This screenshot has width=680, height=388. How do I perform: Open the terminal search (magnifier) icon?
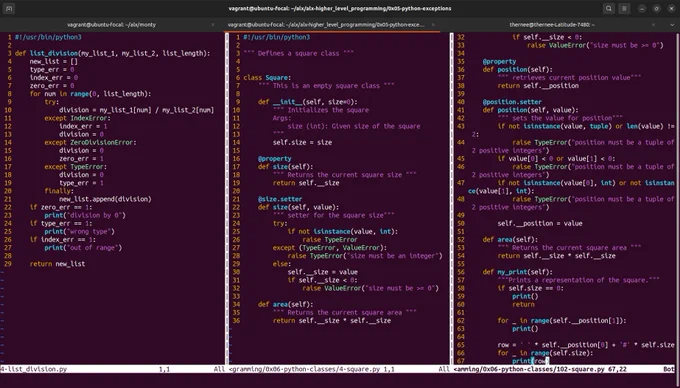coord(608,8)
